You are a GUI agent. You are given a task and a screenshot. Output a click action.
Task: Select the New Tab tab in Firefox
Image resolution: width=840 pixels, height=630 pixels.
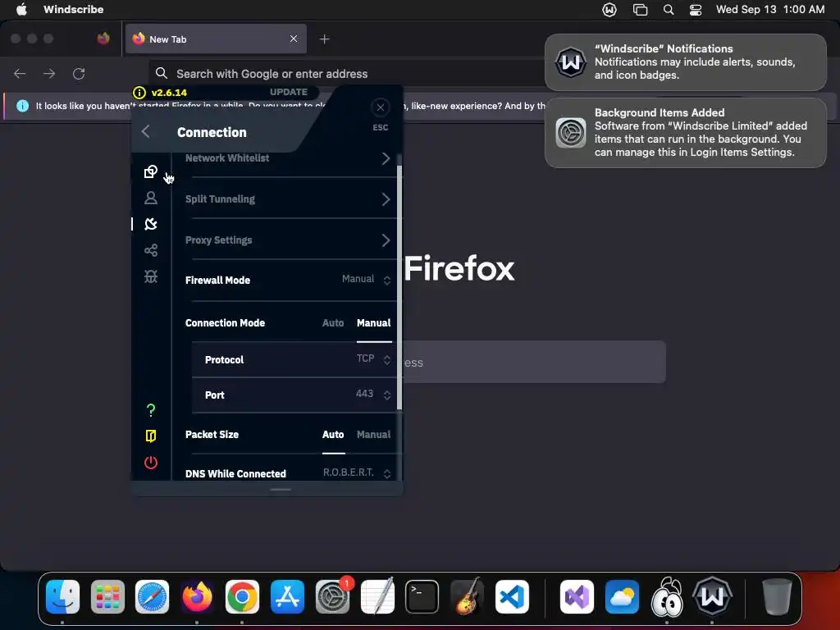216,39
